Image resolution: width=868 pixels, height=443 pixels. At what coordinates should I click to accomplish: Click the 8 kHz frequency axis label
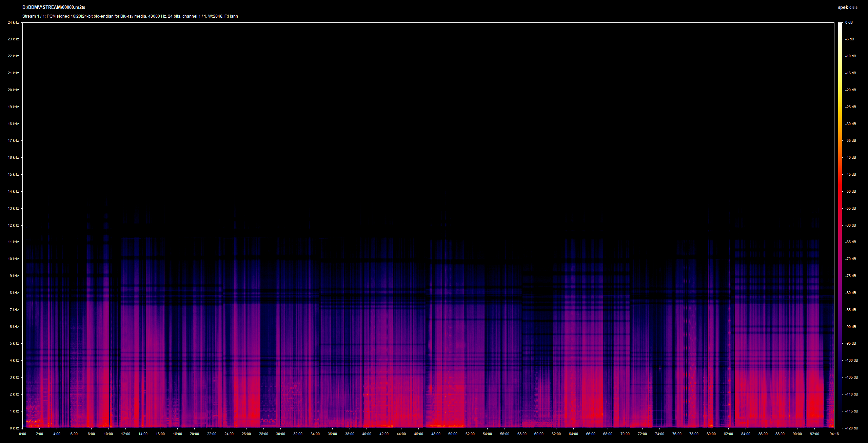pyautogui.click(x=14, y=293)
